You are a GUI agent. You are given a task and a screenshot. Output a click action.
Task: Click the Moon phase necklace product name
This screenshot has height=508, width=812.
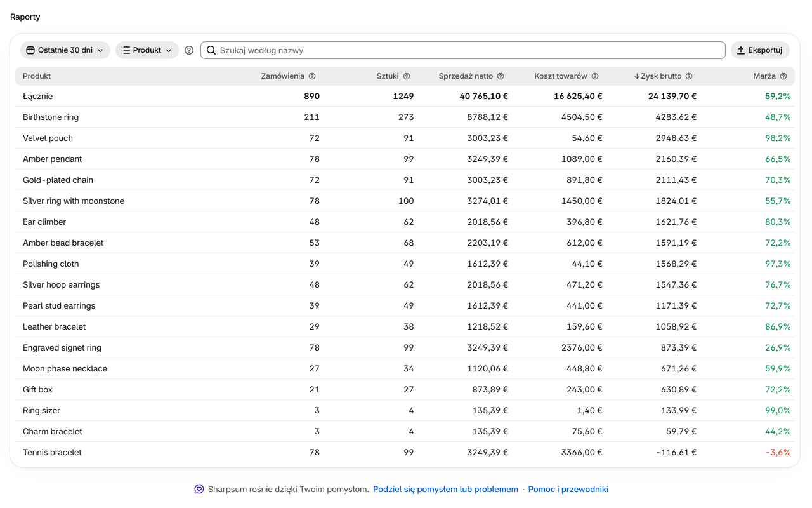point(65,368)
